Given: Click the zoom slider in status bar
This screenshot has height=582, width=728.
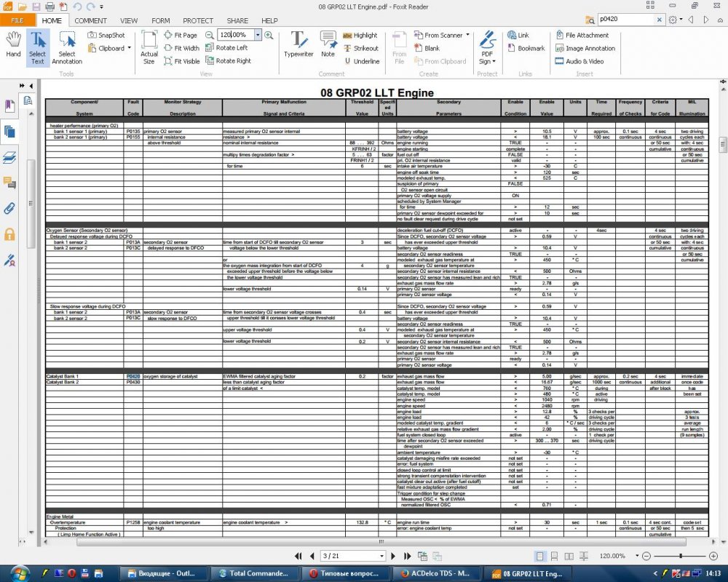Looking at the screenshot, I should (680, 556).
